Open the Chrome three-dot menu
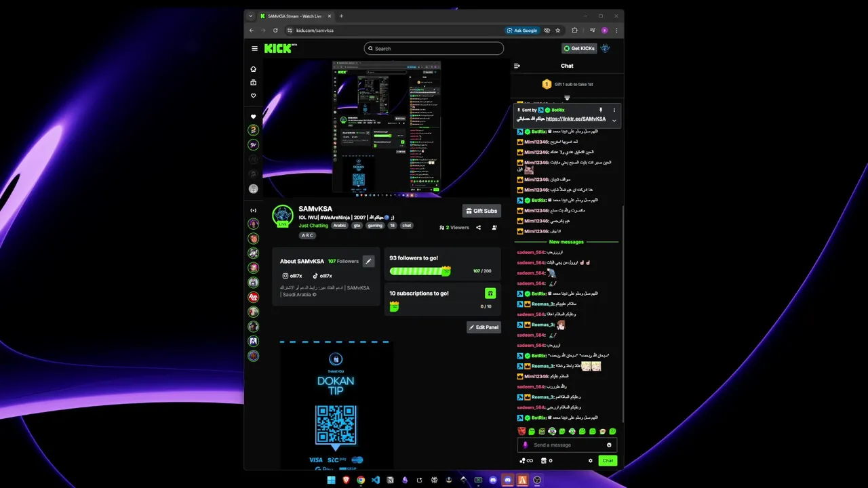The image size is (868, 488). (616, 30)
